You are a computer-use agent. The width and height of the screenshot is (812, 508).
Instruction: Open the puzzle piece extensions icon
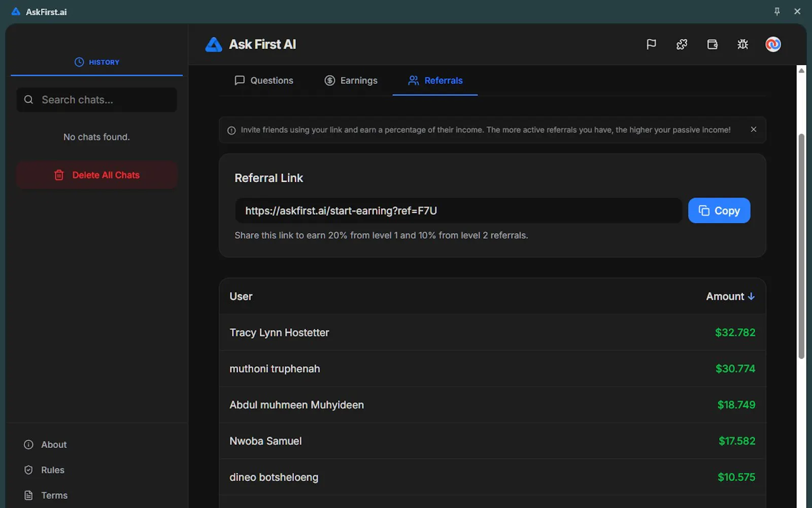tap(682, 45)
